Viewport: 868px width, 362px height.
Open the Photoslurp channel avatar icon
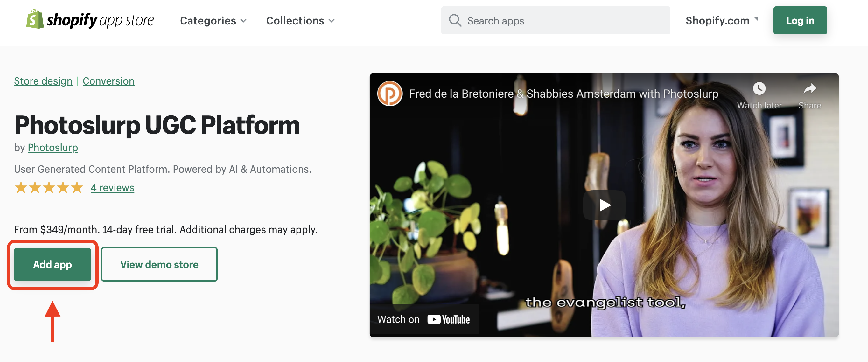[389, 94]
